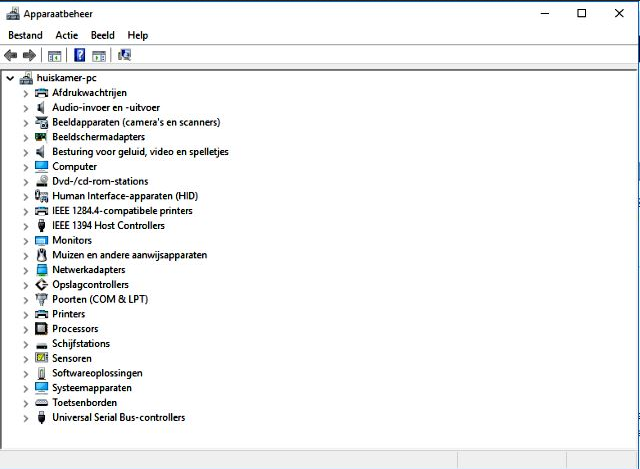Expand the Netwerkadapters node
Viewport: 640px width, 469px height.
click(26, 271)
